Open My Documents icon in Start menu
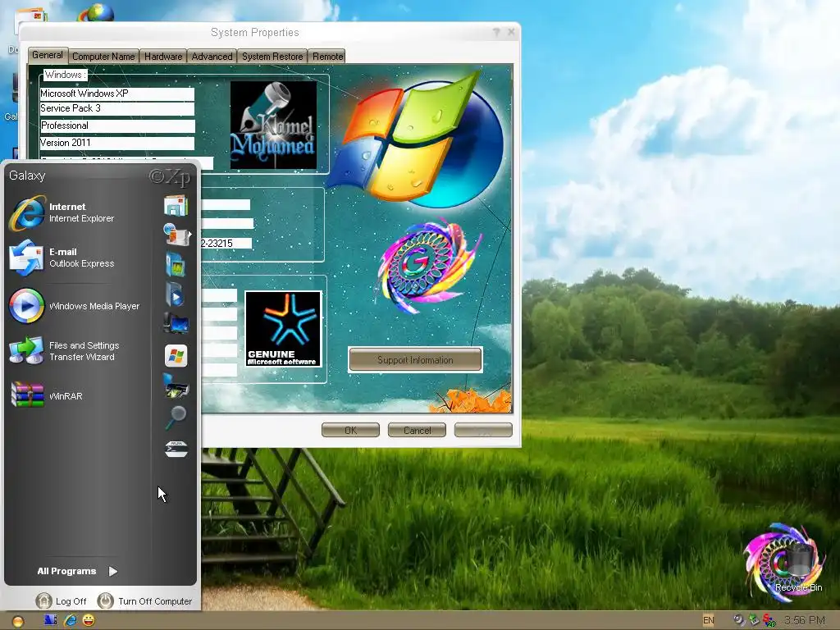Screen dimensions: 840x630 (176, 206)
